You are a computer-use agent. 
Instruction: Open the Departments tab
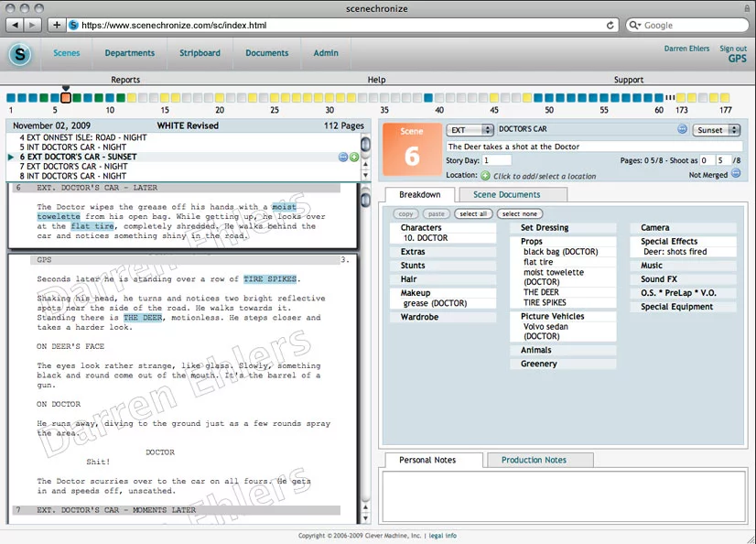[x=130, y=53]
